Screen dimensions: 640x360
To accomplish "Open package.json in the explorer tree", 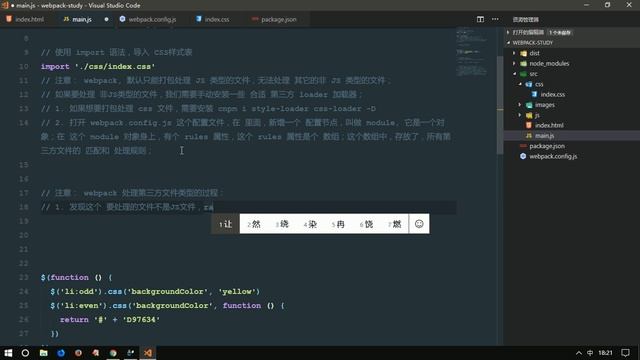I will coord(547,146).
